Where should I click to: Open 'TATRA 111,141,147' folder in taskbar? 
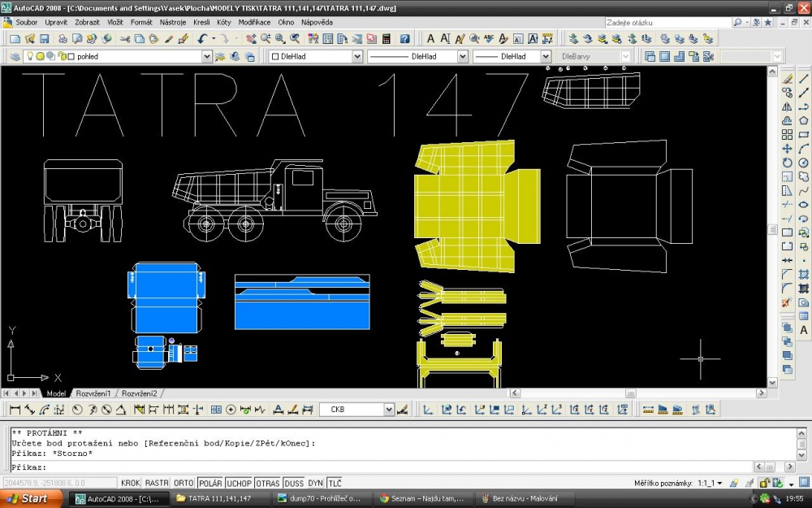pyautogui.click(x=220, y=499)
